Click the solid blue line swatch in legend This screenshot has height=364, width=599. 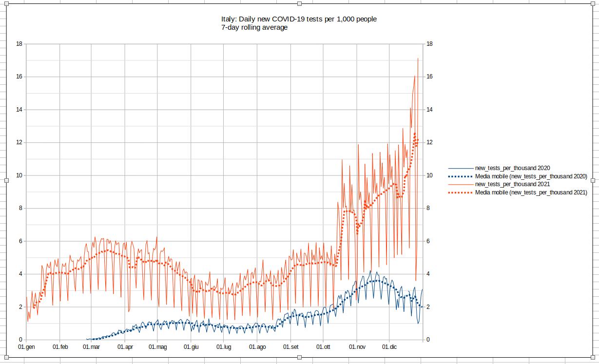pos(460,168)
